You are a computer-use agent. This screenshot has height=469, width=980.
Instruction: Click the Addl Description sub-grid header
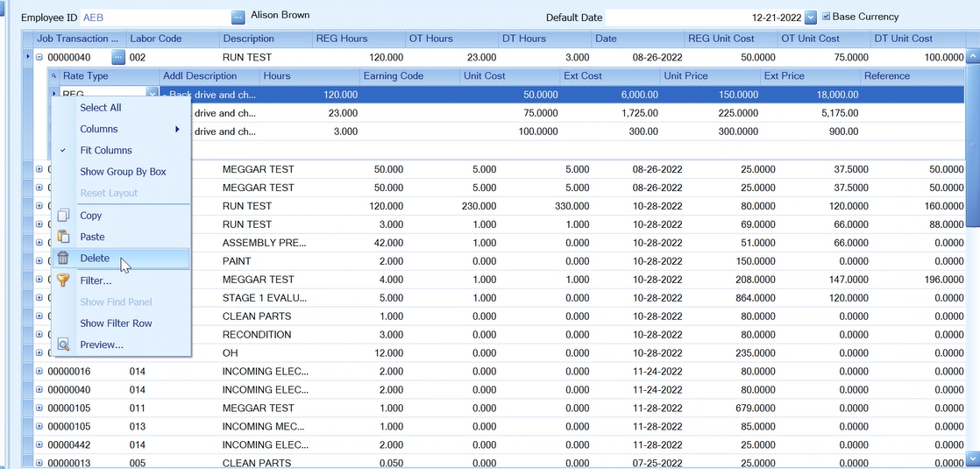point(209,76)
